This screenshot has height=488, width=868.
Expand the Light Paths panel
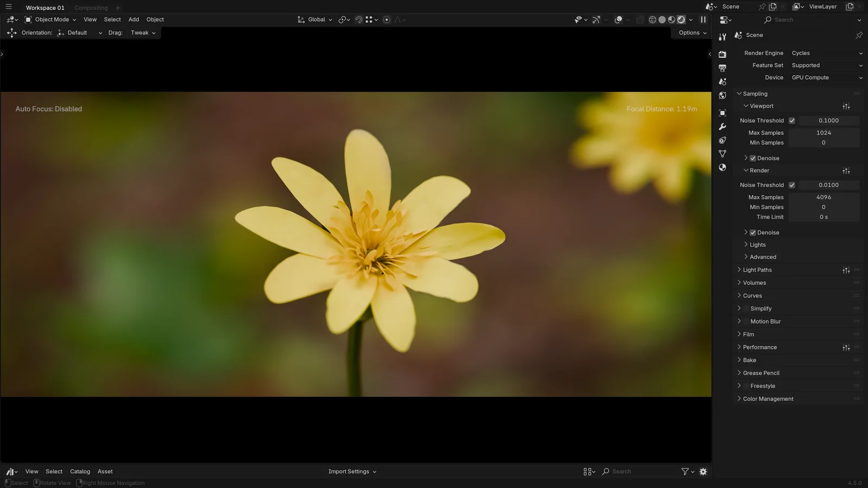pos(757,270)
